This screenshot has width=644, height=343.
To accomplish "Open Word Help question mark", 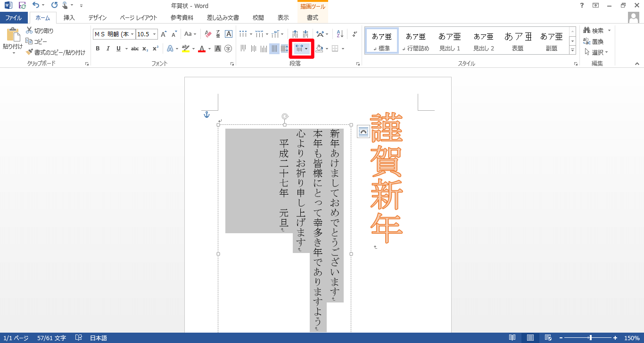I will click(582, 6).
